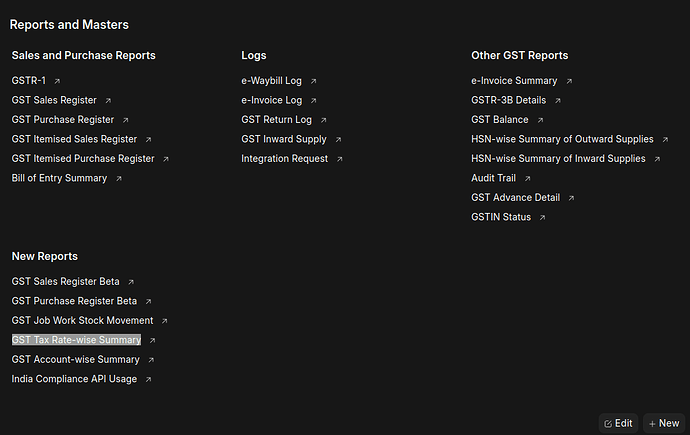This screenshot has width=690, height=435.
Task: Open GST Job Work Stock Movement report
Action: pos(82,321)
